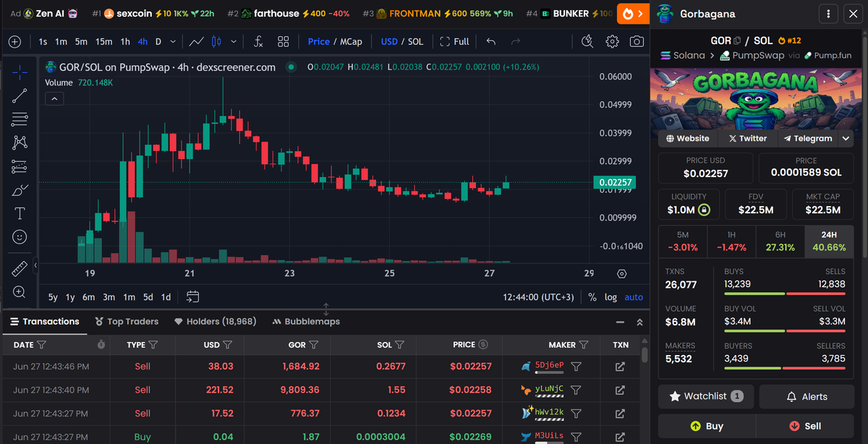Screen dimensions: 868x444
Task: Switch chart style to candlesticks
Action: tap(217, 42)
